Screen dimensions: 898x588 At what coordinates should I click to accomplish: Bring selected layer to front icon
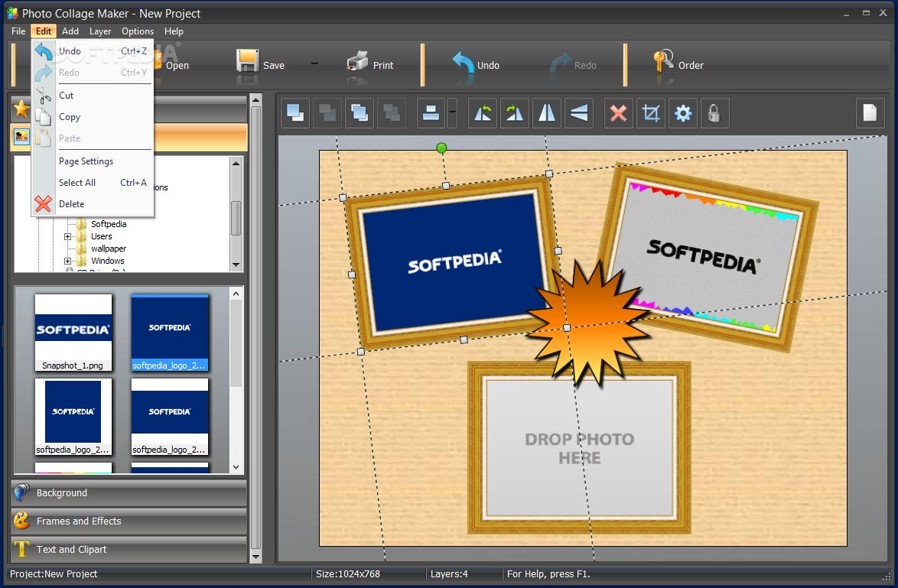point(295,113)
